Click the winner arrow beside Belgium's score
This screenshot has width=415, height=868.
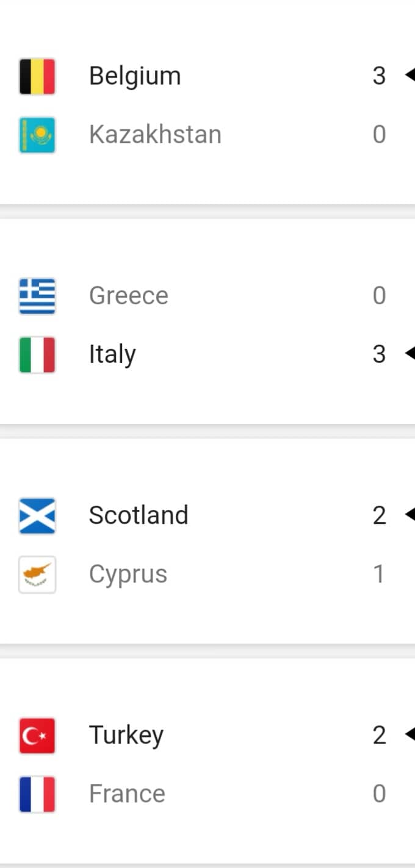click(x=410, y=76)
